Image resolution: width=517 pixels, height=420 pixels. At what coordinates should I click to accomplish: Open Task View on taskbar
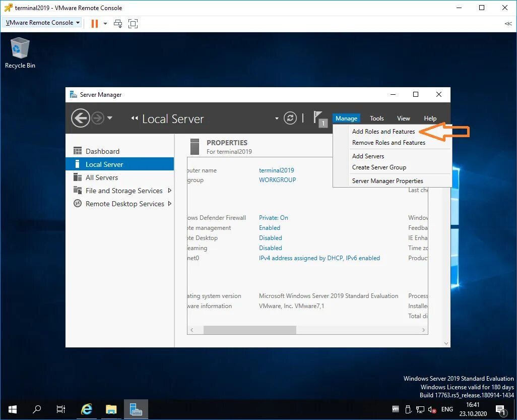tap(60, 409)
